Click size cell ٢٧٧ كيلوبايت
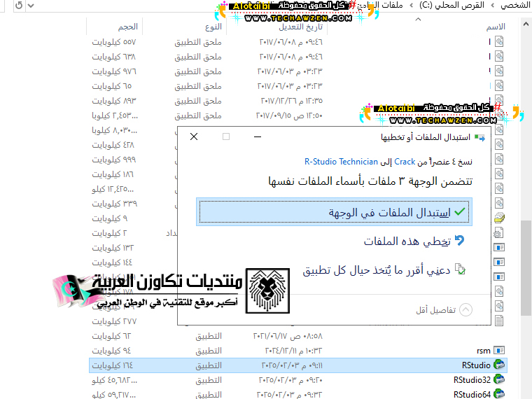The image size is (532, 399). 114,321
